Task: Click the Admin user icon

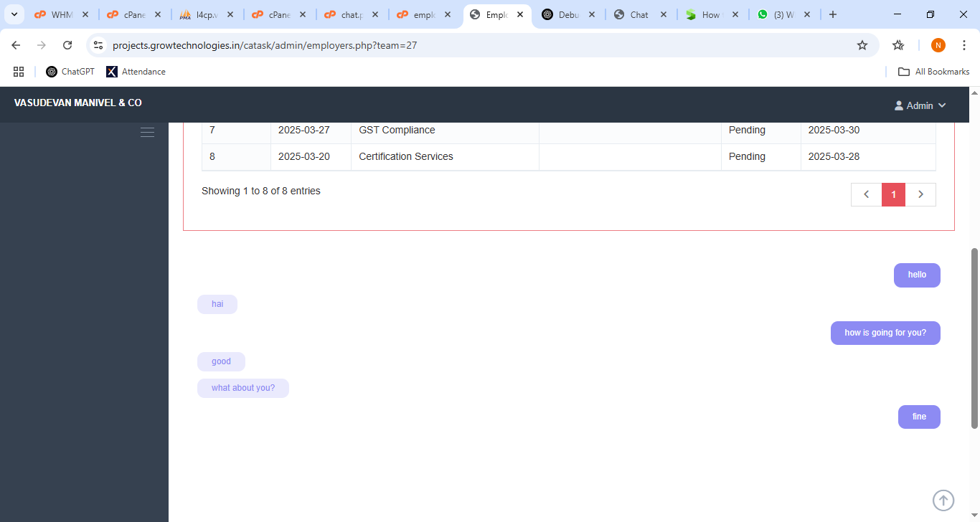Action: point(899,105)
